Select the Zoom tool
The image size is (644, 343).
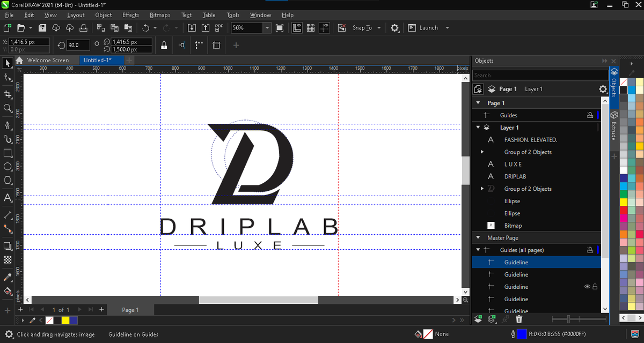coord(8,108)
